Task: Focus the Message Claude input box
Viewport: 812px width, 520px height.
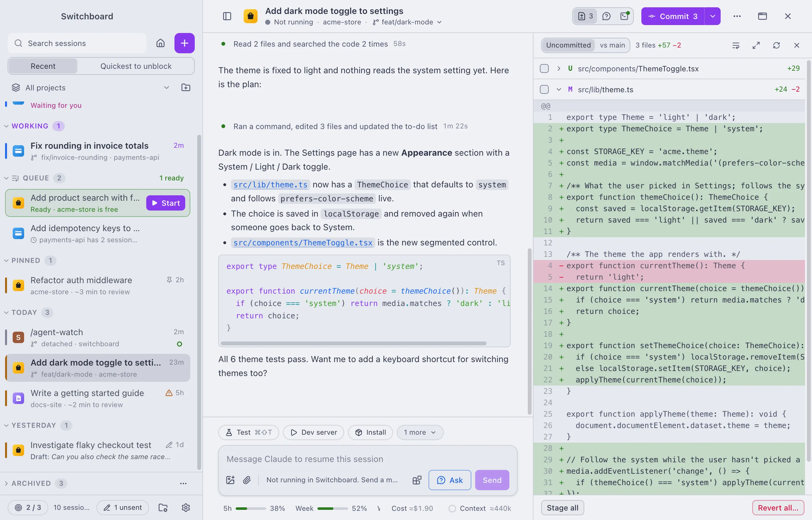Action: coord(368,459)
